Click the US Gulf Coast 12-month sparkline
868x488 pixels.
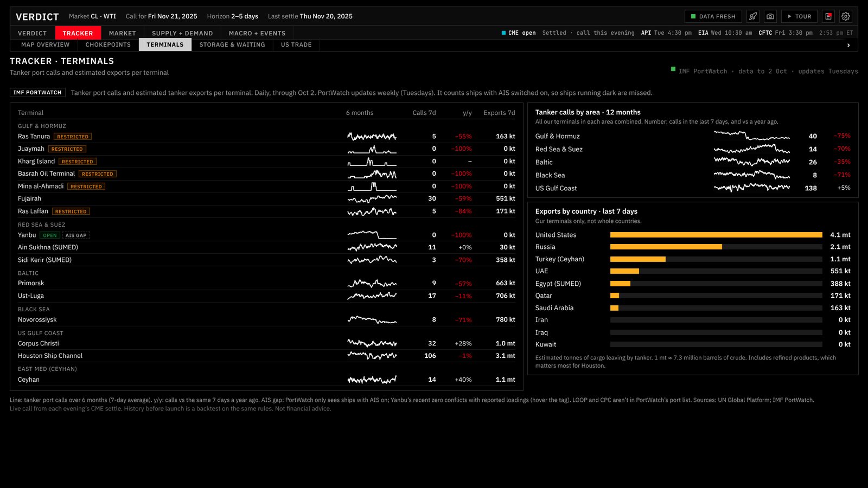[752, 188]
